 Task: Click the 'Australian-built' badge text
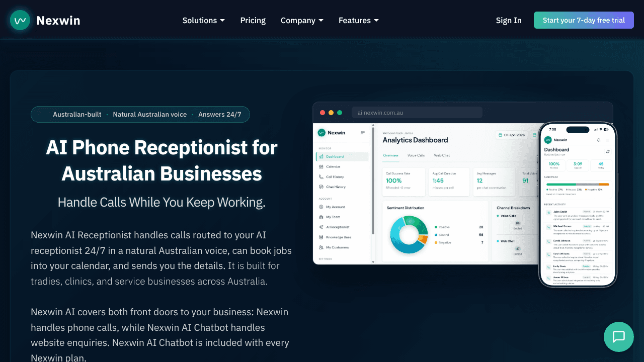click(77, 114)
